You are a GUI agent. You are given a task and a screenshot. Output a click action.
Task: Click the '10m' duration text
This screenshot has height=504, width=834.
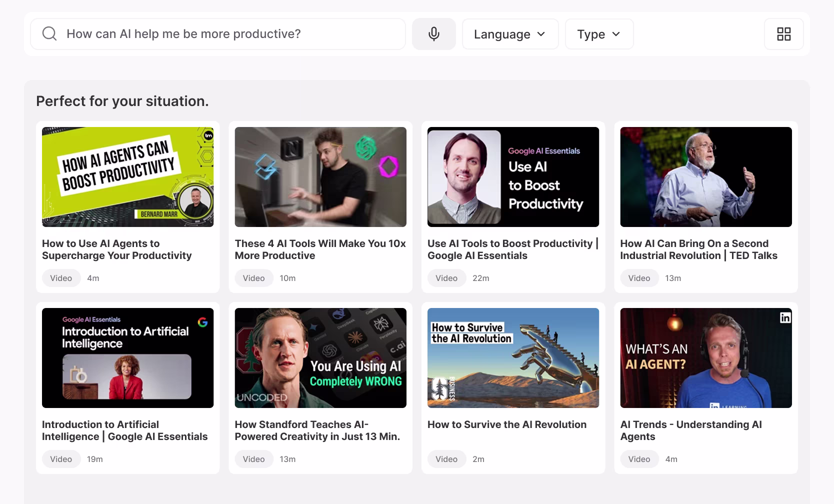[287, 278]
